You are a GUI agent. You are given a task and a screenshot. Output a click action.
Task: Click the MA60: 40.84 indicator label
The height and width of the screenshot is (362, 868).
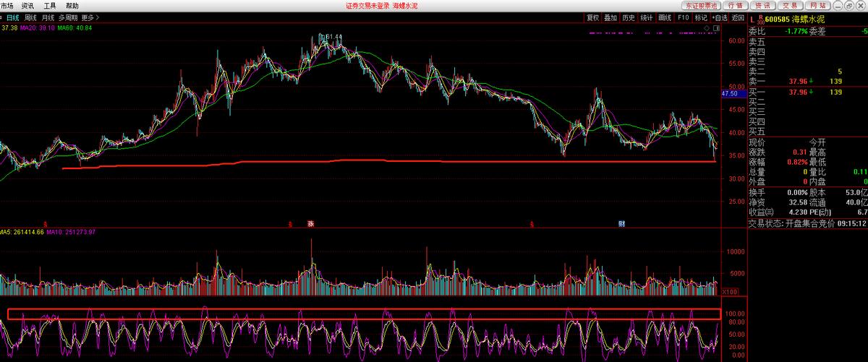[75, 27]
